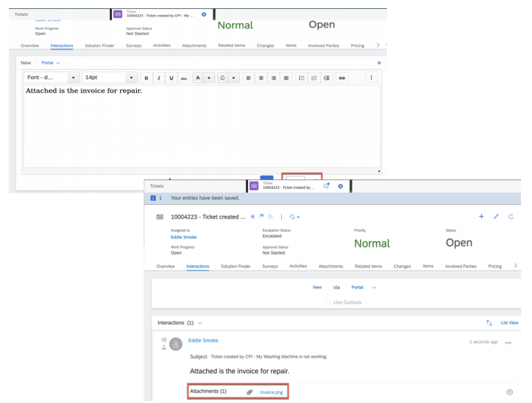Screen dimensions: 532x403
Task: Close the ticket tab in upper window
Action: [204, 14]
